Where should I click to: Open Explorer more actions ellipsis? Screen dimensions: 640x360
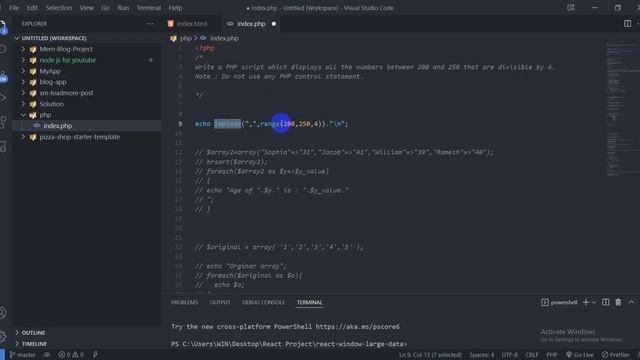(x=150, y=24)
